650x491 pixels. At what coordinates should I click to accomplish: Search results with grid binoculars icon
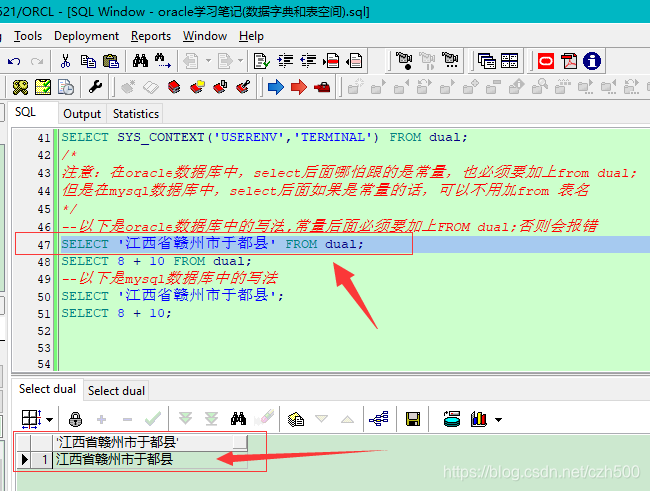(238, 419)
